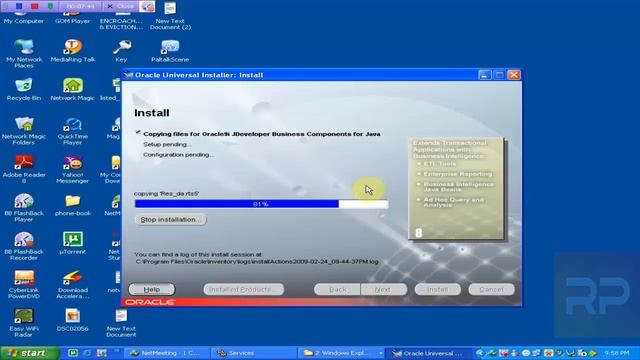Minimize the Oracle Universal Installer window
Viewport: 640px width, 360px height.
tap(484, 75)
